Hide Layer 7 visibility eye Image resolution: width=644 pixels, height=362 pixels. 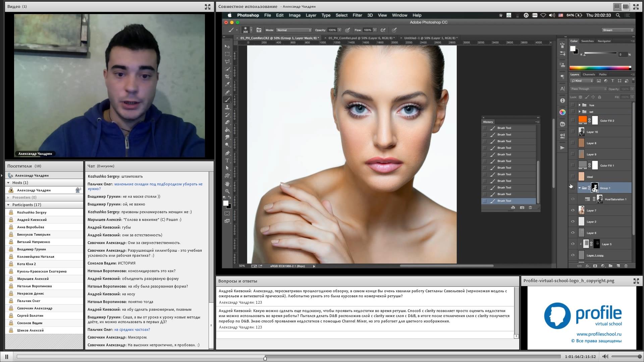click(573, 210)
